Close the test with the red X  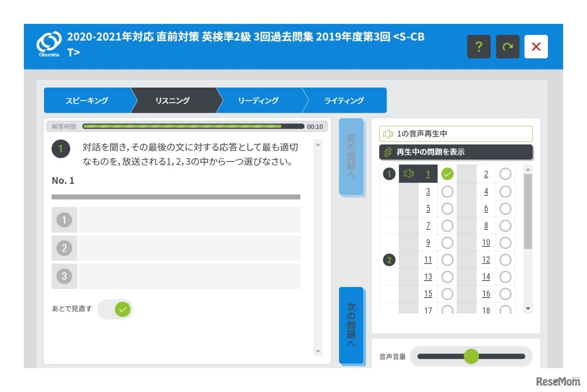[536, 47]
